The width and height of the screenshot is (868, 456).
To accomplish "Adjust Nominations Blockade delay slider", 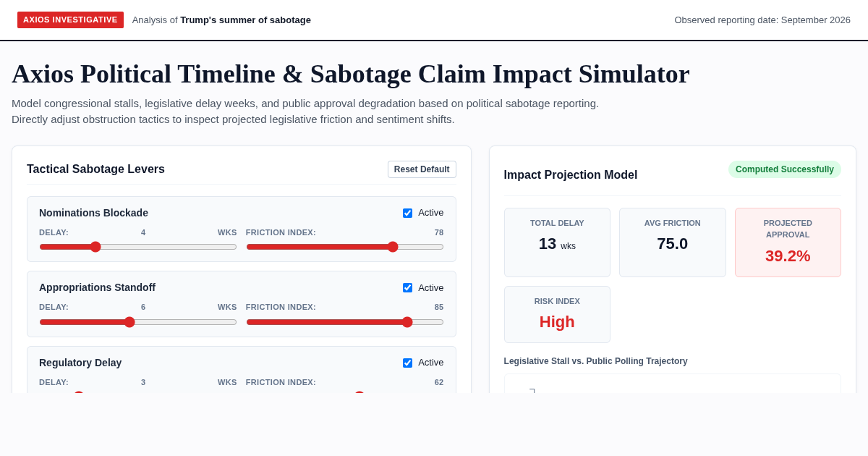I will tap(138, 247).
